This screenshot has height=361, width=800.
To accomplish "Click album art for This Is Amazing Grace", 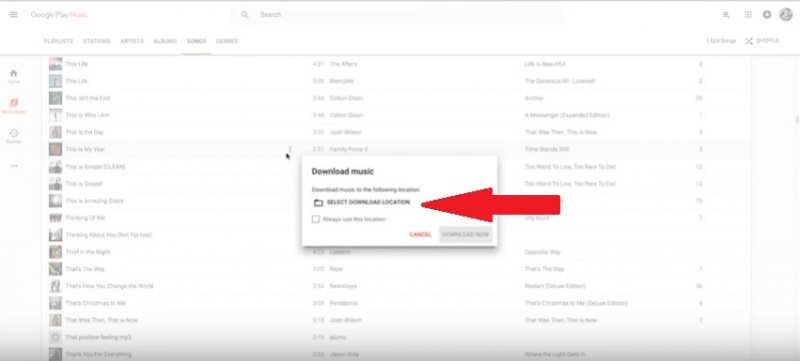I will pos(56,201).
